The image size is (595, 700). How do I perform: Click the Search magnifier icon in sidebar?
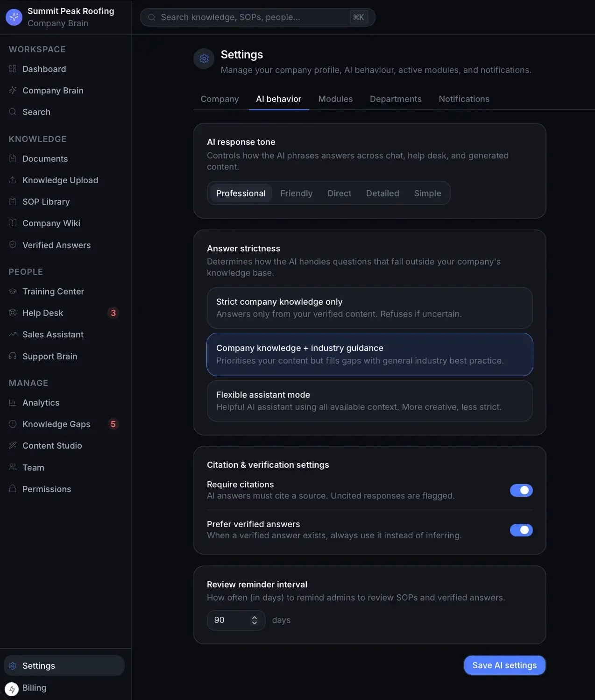(13, 112)
